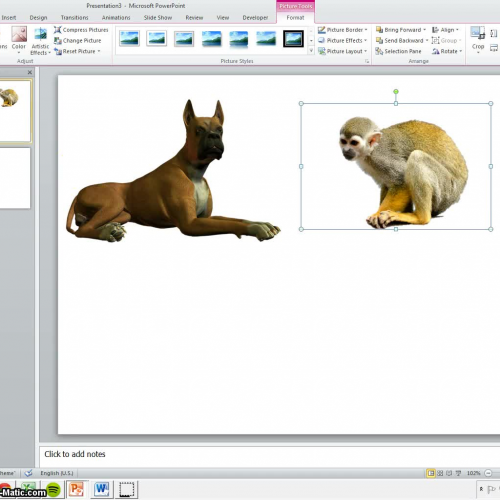This screenshot has width=500, height=500.
Task: Open the Picture Border dropdown
Action: (x=343, y=30)
